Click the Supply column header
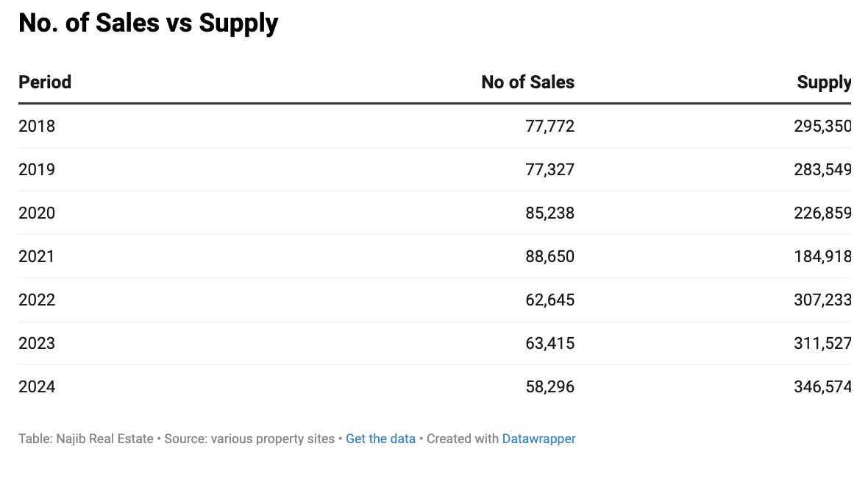The image size is (868, 477). [824, 82]
